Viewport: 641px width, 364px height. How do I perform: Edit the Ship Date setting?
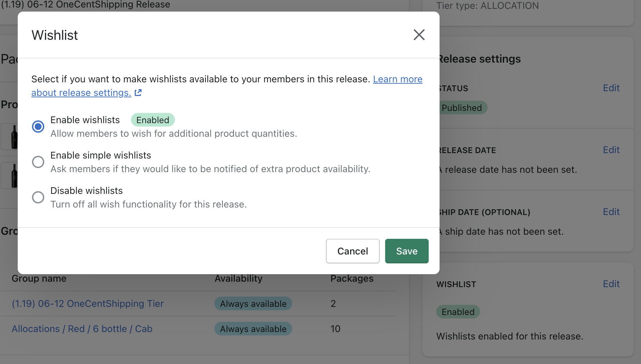point(611,212)
